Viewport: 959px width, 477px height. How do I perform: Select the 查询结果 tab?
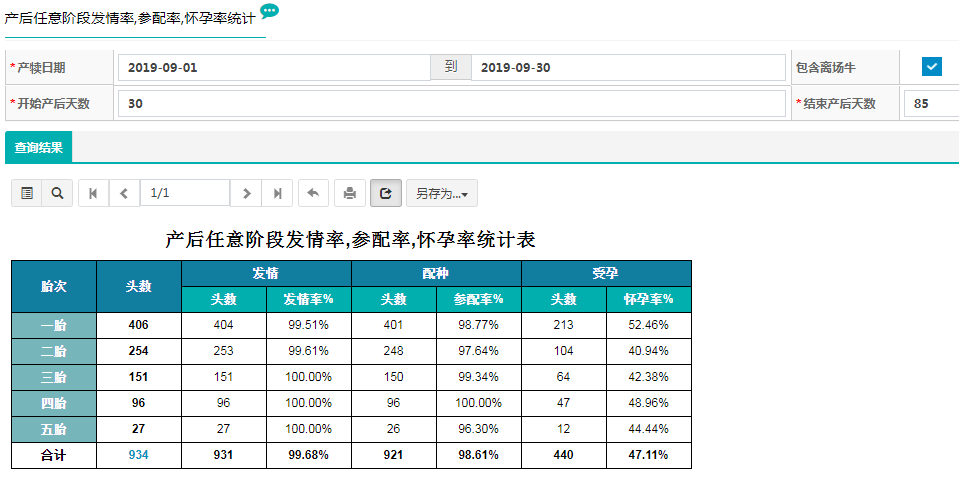pos(39,147)
